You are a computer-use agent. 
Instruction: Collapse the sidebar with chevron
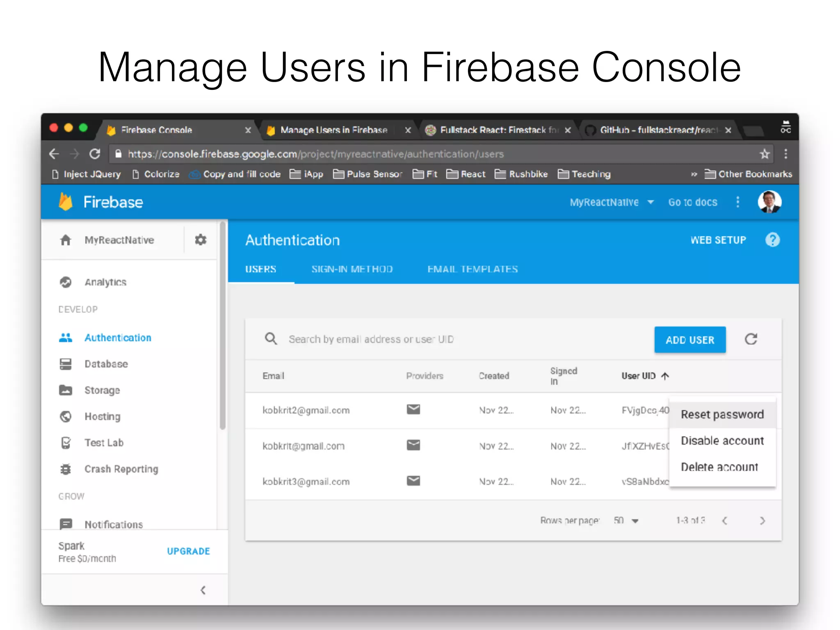point(203,590)
